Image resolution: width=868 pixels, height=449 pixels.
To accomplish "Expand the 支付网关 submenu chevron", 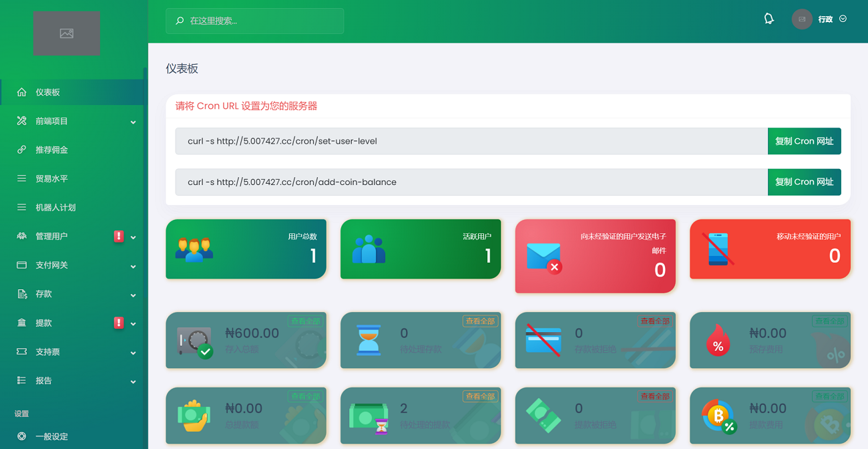I will click(133, 266).
